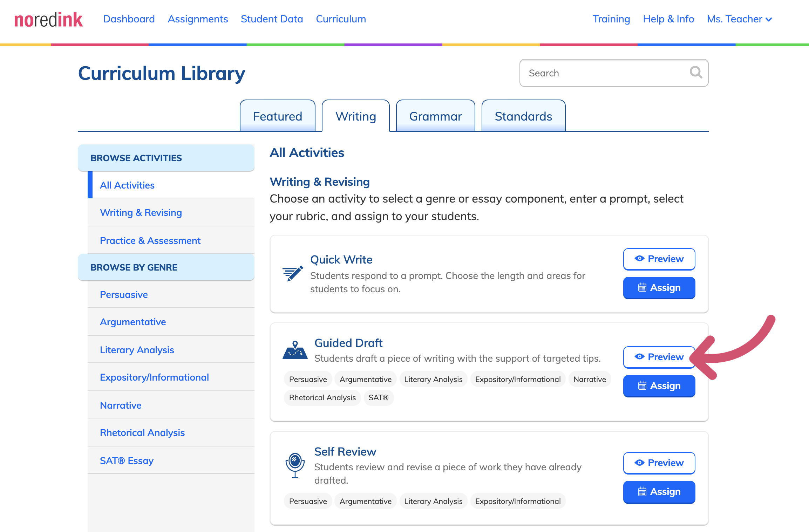Preview the Self Review activity
Viewport: 809px width, 532px height.
tap(659, 463)
